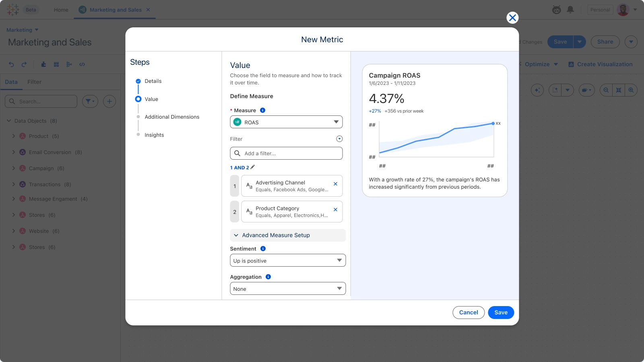Save the new metric in dialog
This screenshot has height=362, width=644.
501,313
